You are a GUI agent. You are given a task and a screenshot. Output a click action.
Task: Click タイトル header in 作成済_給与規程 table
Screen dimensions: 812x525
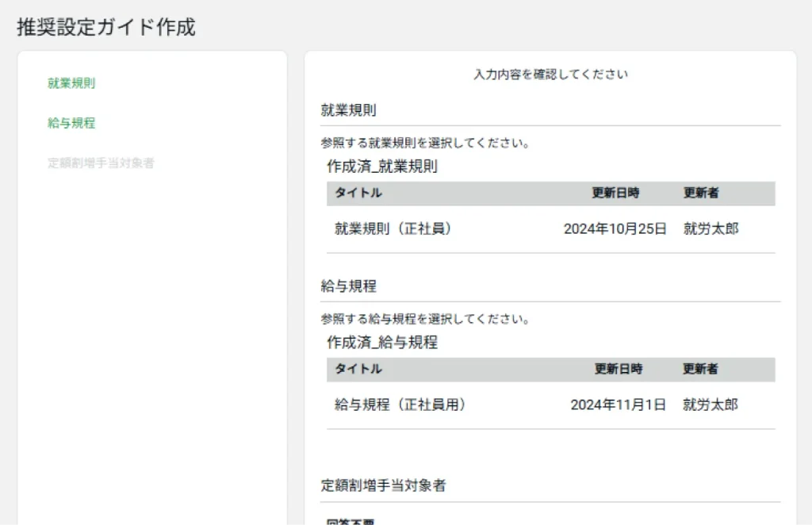(358, 369)
